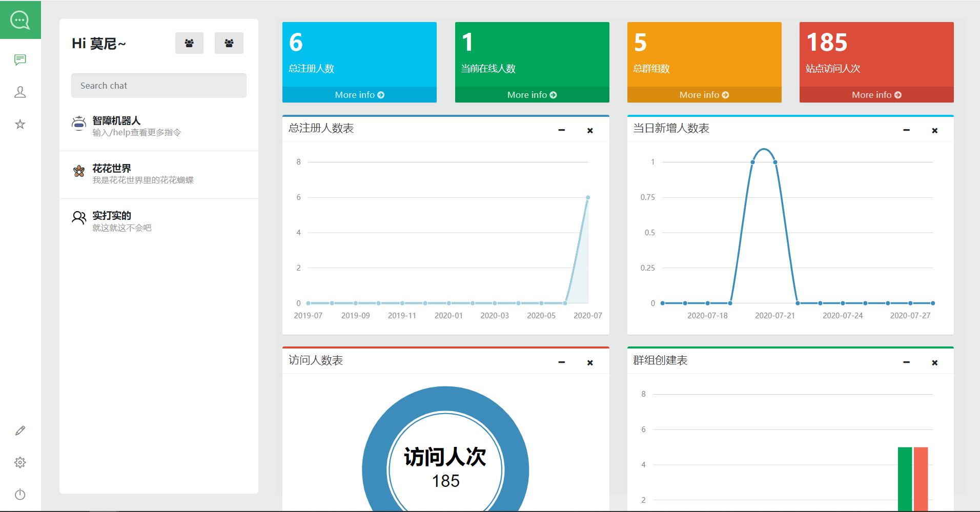The height and width of the screenshot is (512, 980).
Task: Close the 总注册人数表 chart panel
Action: click(x=590, y=131)
